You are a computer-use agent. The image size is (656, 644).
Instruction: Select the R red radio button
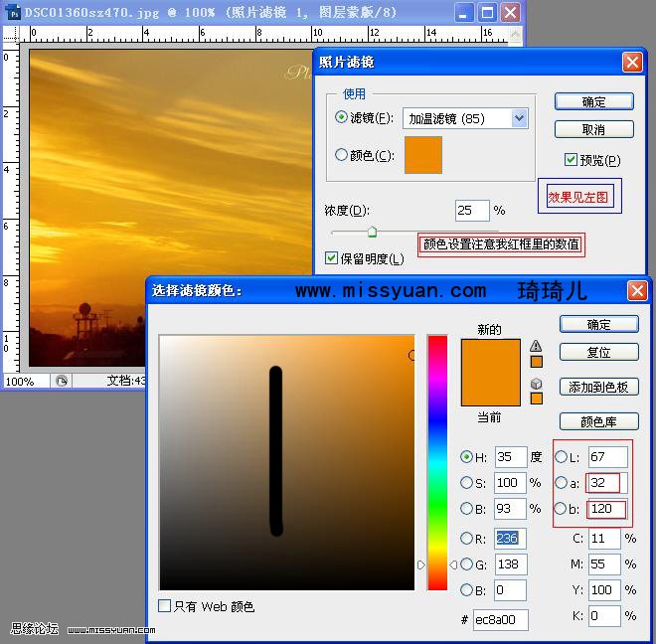point(466,538)
